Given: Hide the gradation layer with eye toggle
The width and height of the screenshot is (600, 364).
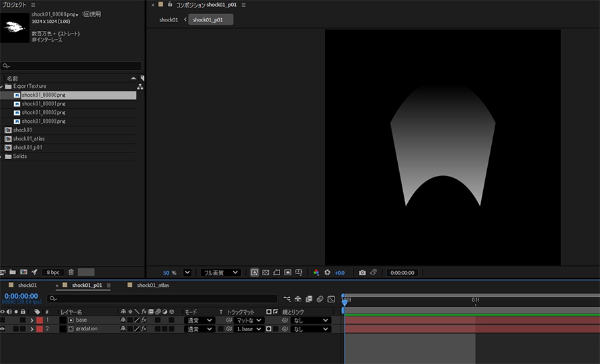Looking at the screenshot, I should click(x=3, y=329).
